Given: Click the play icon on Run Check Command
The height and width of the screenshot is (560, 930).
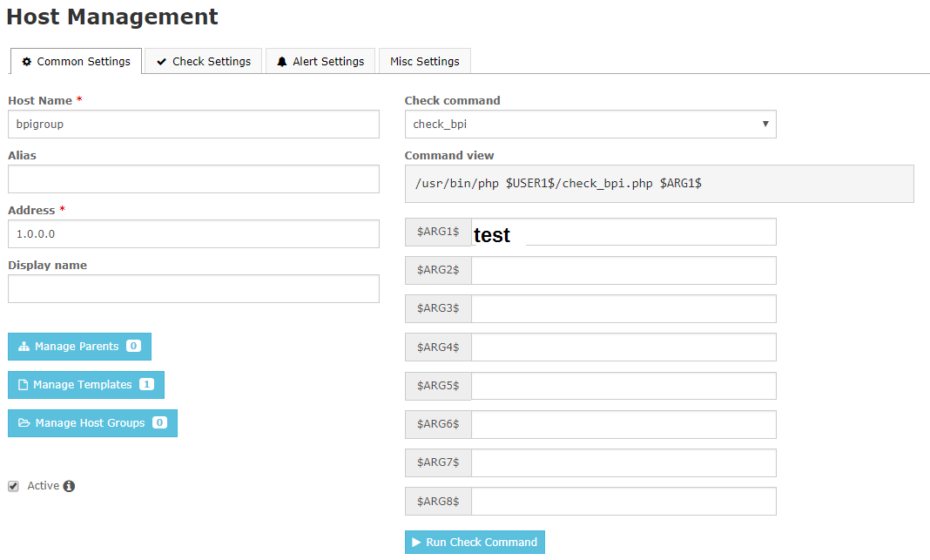Looking at the screenshot, I should click(x=416, y=543).
